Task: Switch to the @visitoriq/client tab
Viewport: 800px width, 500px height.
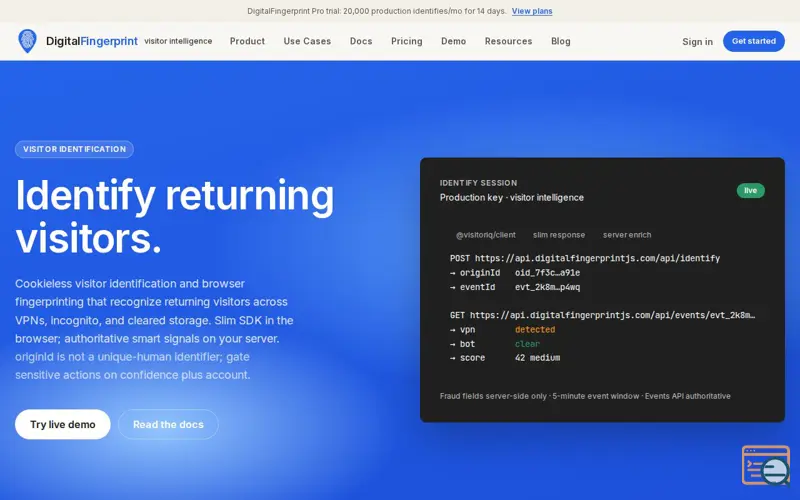Action: (486, 235)
